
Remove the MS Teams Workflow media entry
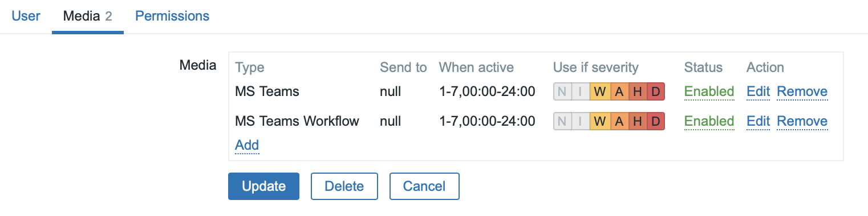(x=802, y=121)
